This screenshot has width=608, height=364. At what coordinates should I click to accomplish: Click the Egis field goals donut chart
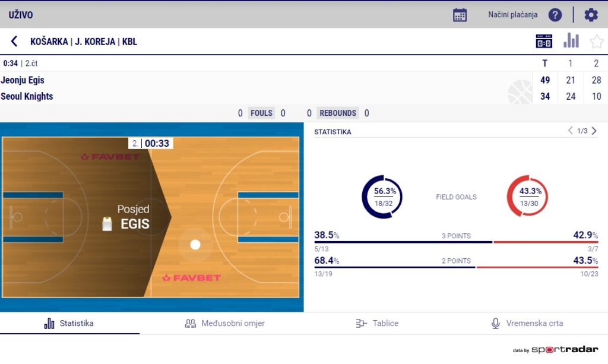tap(382, 196)
